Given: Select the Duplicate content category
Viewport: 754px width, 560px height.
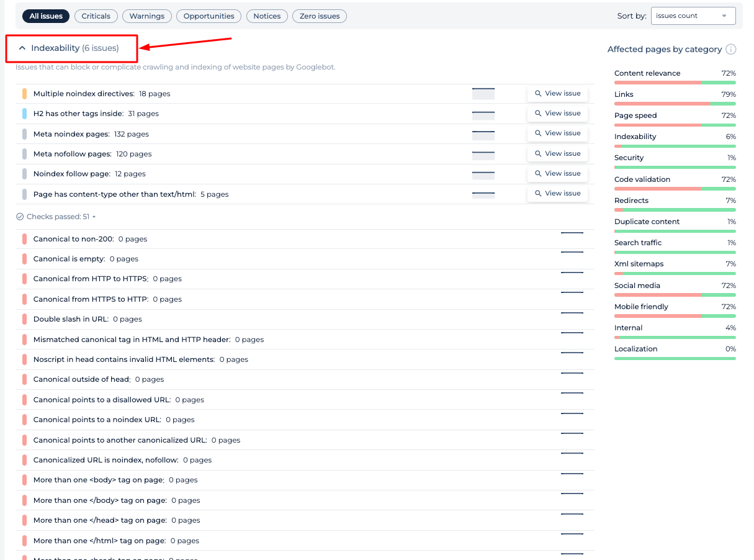Looking at the screenshot, I should click(675, 224).
